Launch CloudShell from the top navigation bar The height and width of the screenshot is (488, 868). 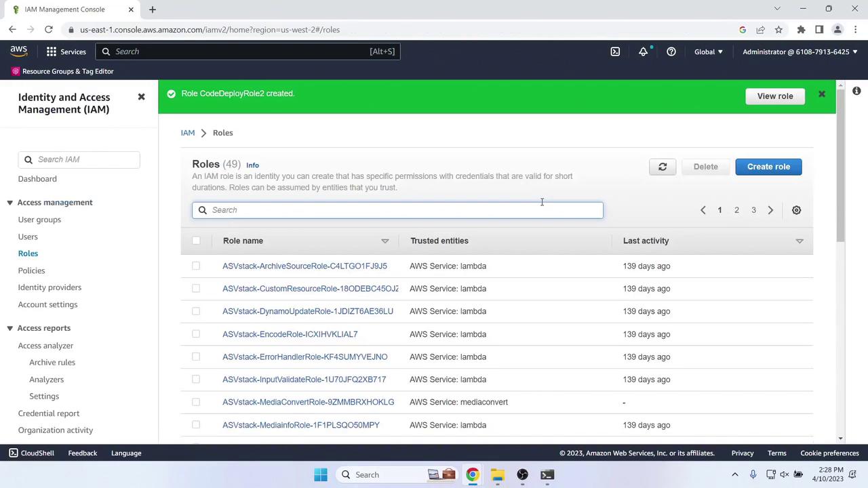(615, 52)
